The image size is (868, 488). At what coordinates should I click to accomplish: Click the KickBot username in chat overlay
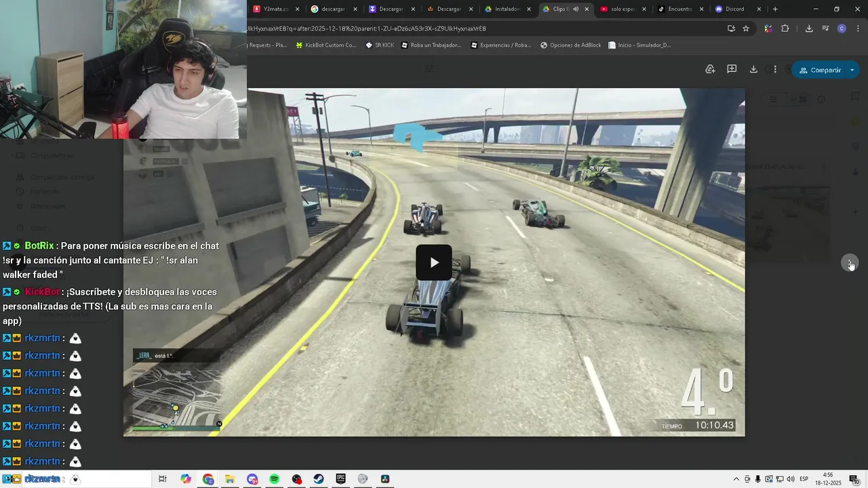[x=43, y=291]
